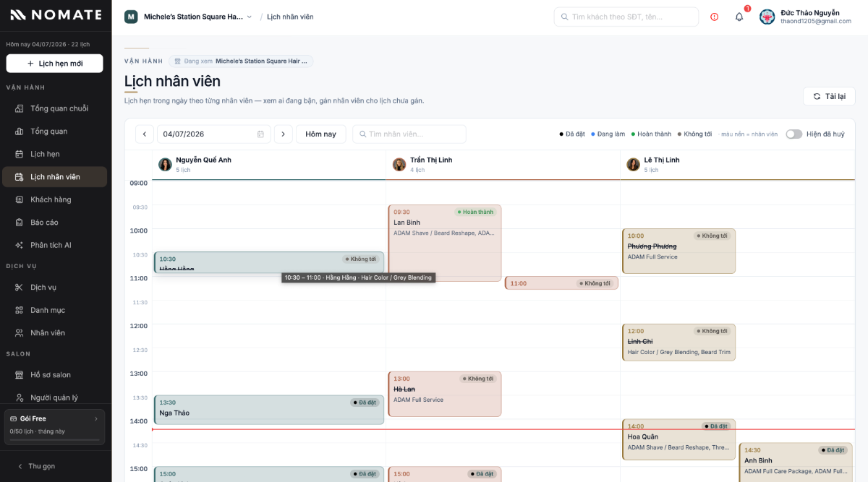The width and height of the screenshot is (868, 482).
Task: Expand the Michele's Station Square salon selector
Action: pyautogui.click(x=189, y=17)
